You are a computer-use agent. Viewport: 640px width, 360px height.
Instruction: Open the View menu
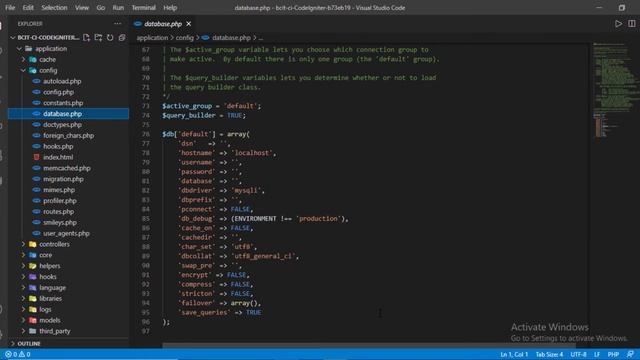point(82,8)
